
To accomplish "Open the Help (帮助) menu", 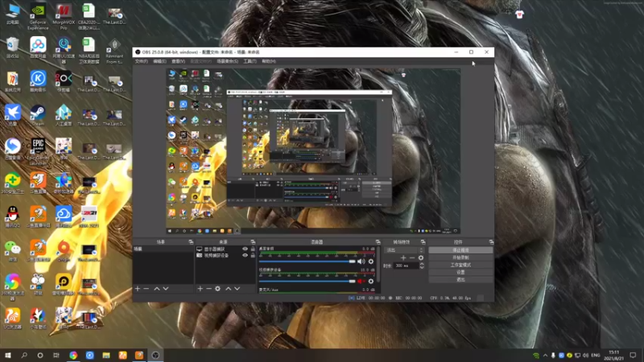I will (x=269, y=61).
